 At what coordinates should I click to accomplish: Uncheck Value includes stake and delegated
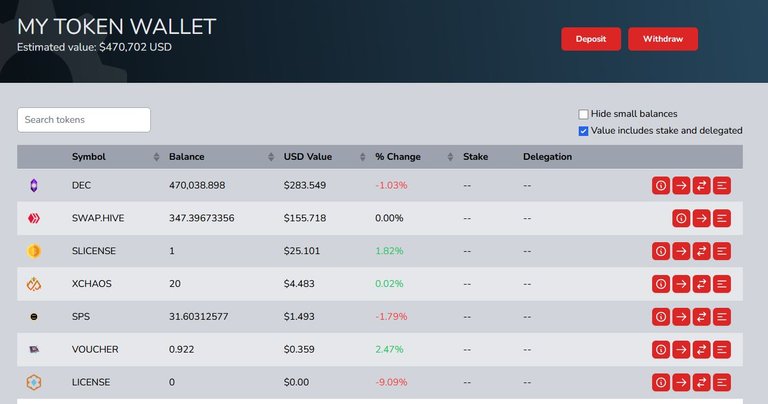(583, 131)
